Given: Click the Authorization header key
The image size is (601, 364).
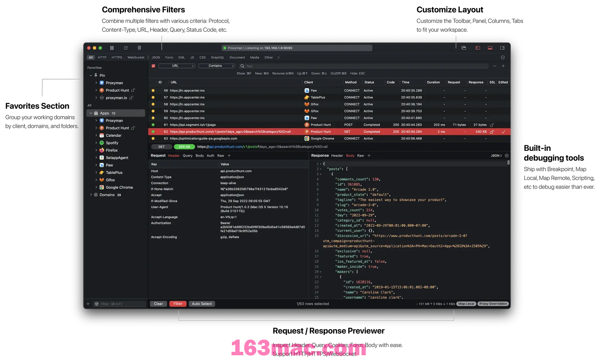Looking at the screenshot, I should [x=161, y=223].
